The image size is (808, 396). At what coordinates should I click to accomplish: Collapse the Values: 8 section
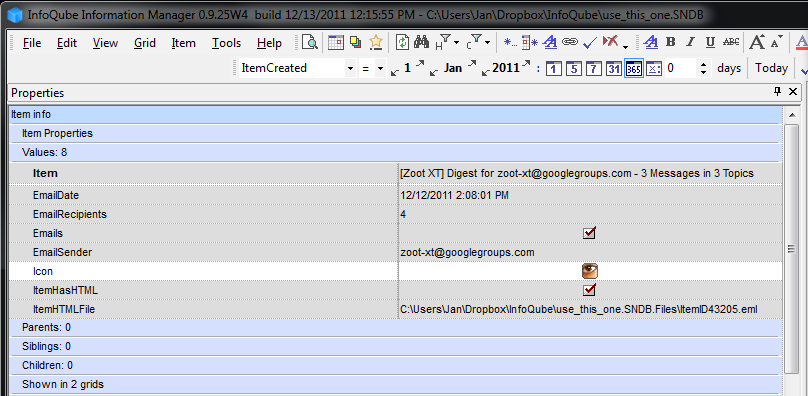pos(396,153)
